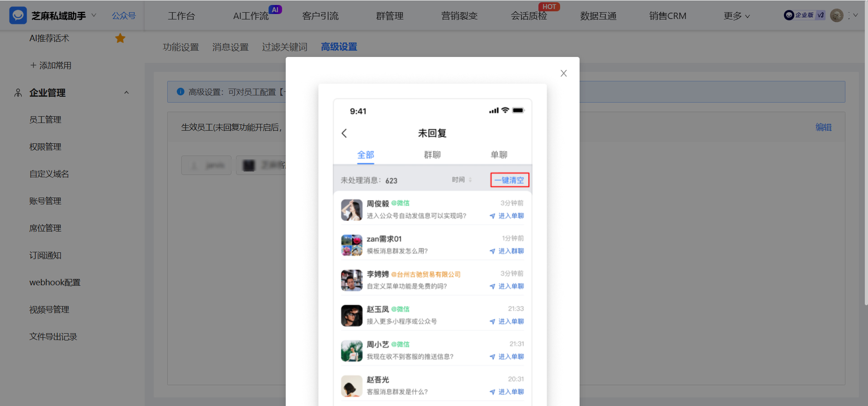Open 营销裂变 menu
The height and width of the screenshot is (406, 868).
click(x=459, y=16)
